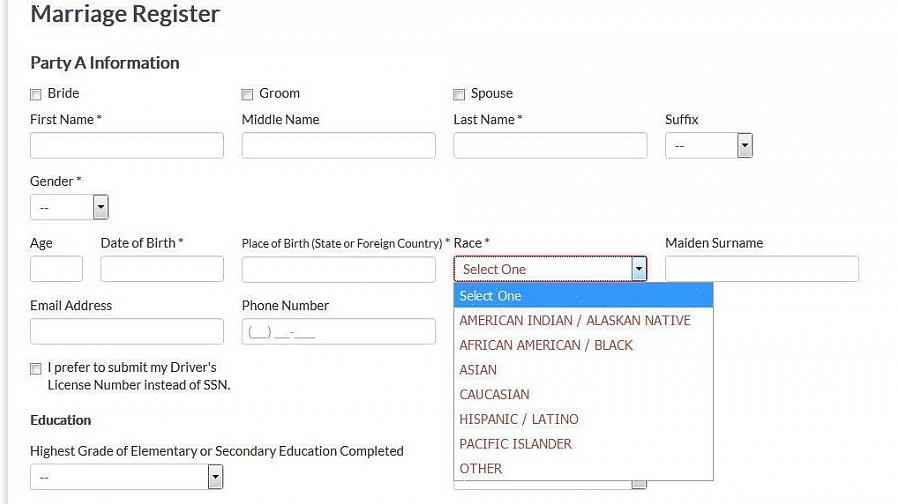Collapse the Race dropdown via its arrow

coord(639,269)
